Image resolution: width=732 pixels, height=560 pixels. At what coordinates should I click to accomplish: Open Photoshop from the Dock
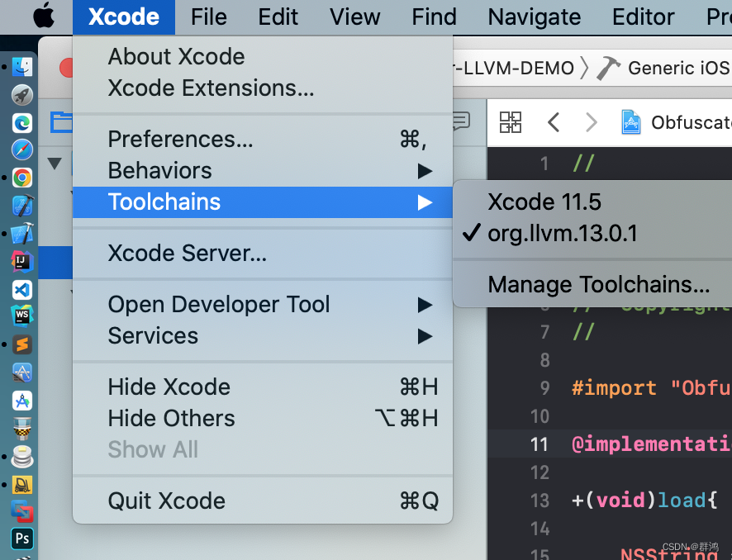22,539
